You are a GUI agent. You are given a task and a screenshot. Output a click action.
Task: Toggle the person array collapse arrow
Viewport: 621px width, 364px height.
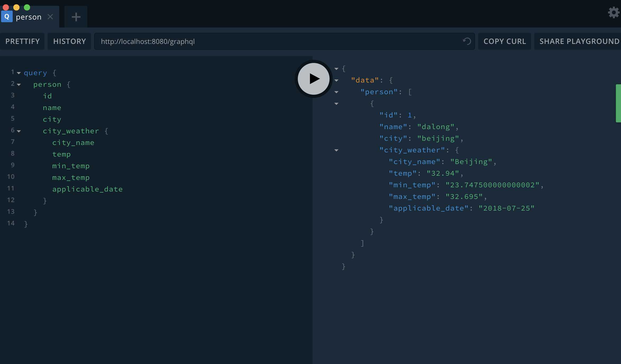[337, 92]
